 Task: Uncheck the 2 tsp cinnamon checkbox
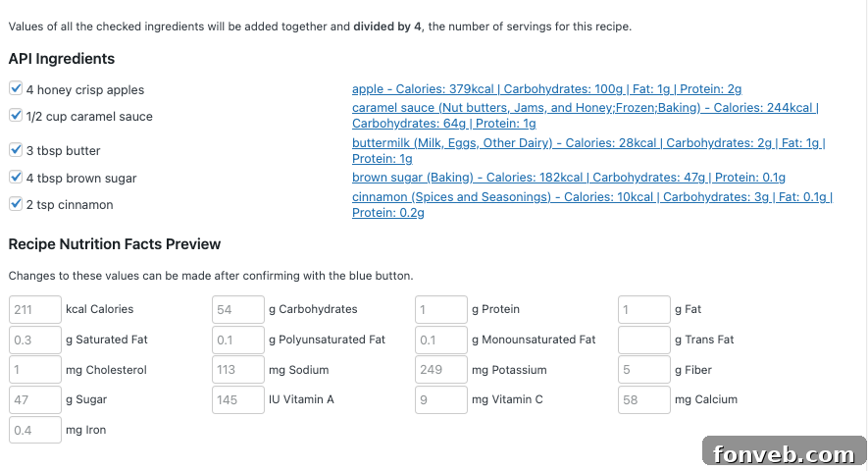[16, 204]
